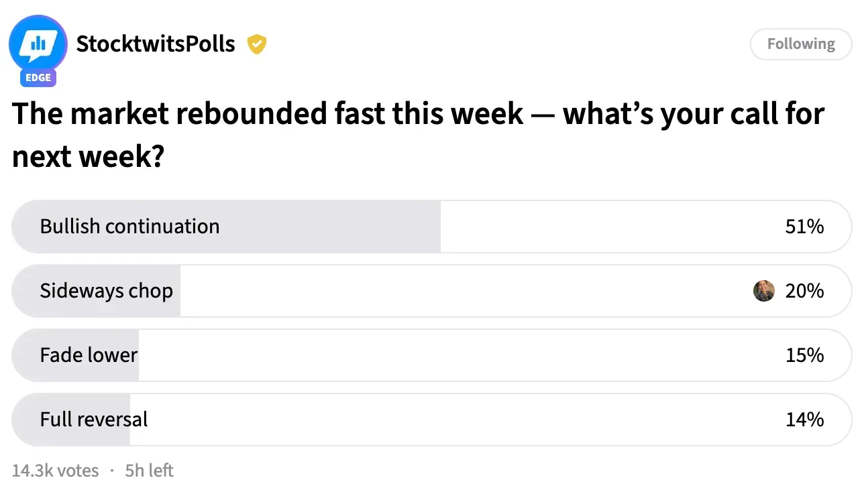Show the 14.3k votes count
This screenshot has height=492, width=868.
[x=55, y=471]
